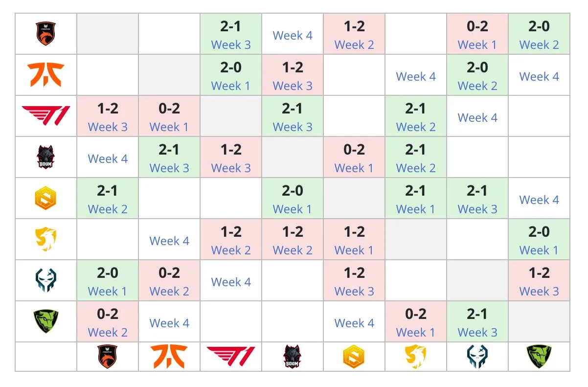Click the green bull logo in the bottom row
The image size is (588, 387).
click(539, 357)
